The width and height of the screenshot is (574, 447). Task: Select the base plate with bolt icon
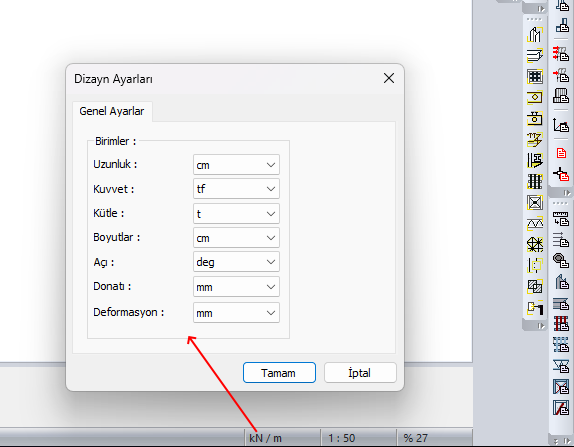tap(534, 119)
